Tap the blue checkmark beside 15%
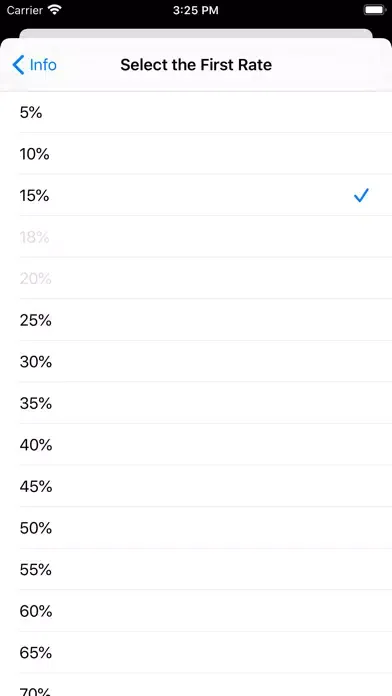Screen dimensions: 392x696 tap(361, 195)
